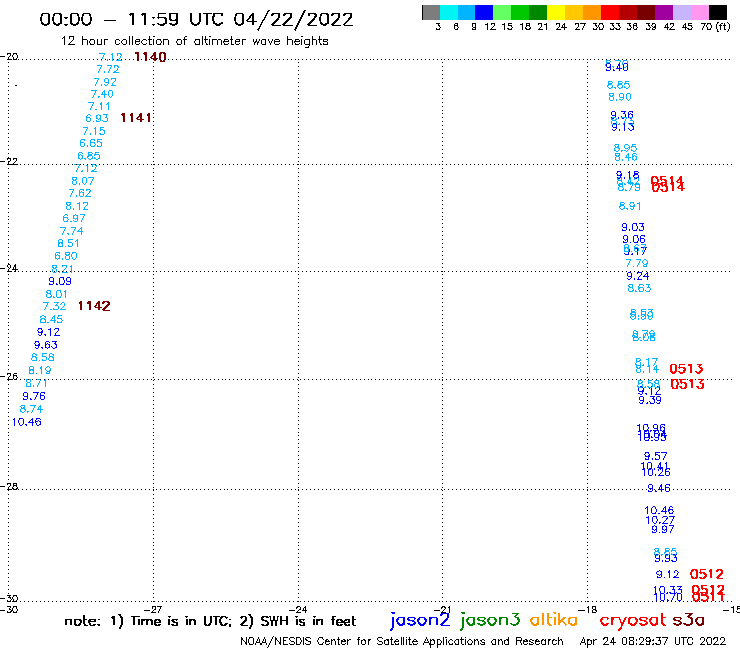Select the wave height value 8.19

tap(40, 371)
